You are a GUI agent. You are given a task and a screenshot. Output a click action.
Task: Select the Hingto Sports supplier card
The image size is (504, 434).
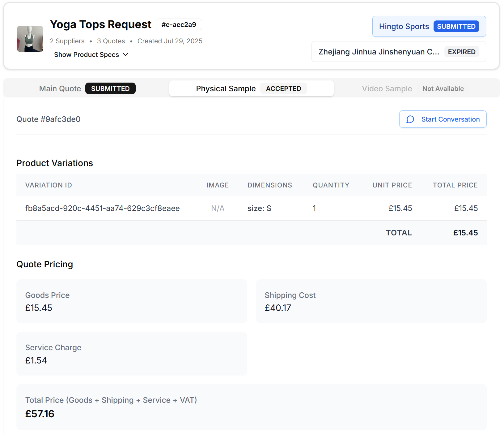click(x=429, y=26)
